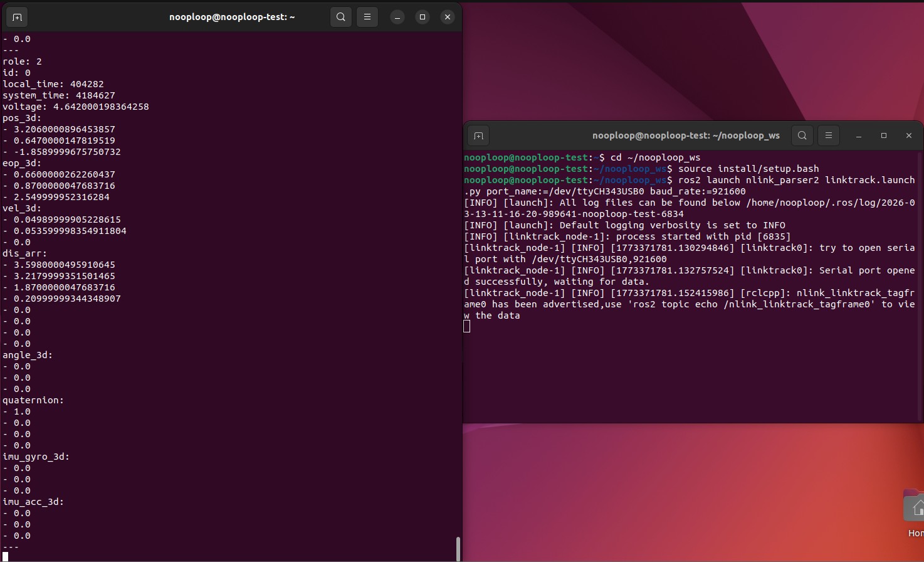The height and width of the screenshot is (562, 924).
Task: Click the voltage line in topic output
Action: (x=76, y=107)
